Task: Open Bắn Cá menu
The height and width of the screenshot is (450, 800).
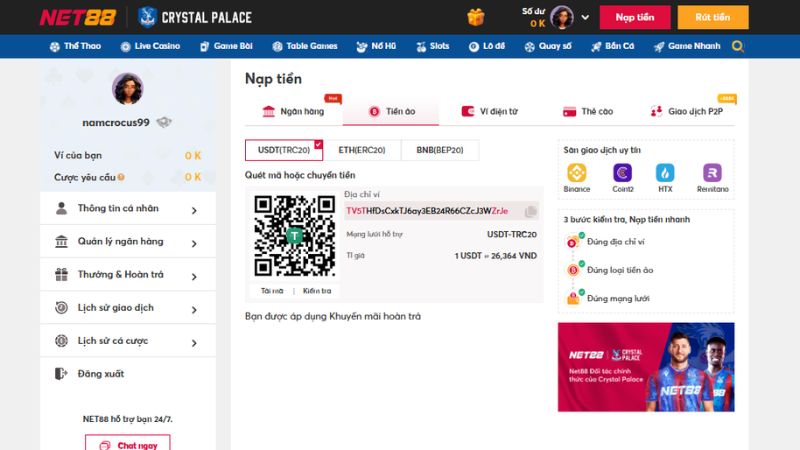Action: pyautogui.click(x=612, y=46)
